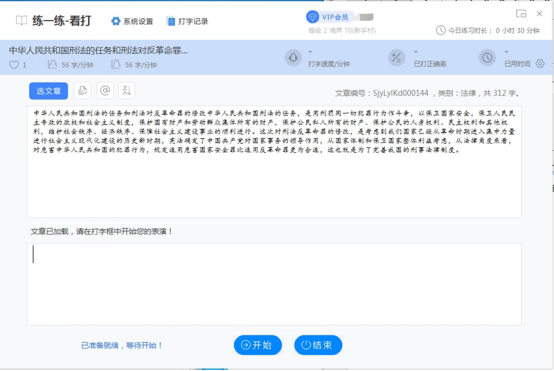Click the A-Z sort order icon

coord(126,91)
